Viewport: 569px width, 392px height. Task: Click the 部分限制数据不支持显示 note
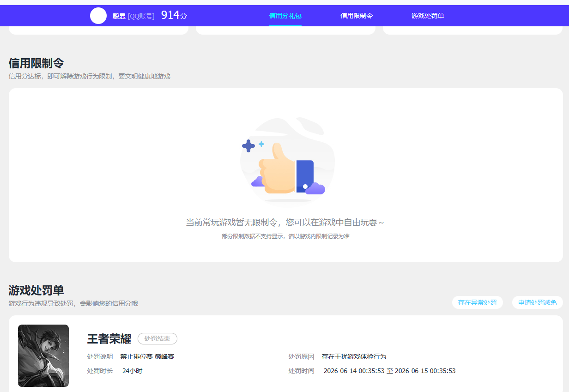285,236
